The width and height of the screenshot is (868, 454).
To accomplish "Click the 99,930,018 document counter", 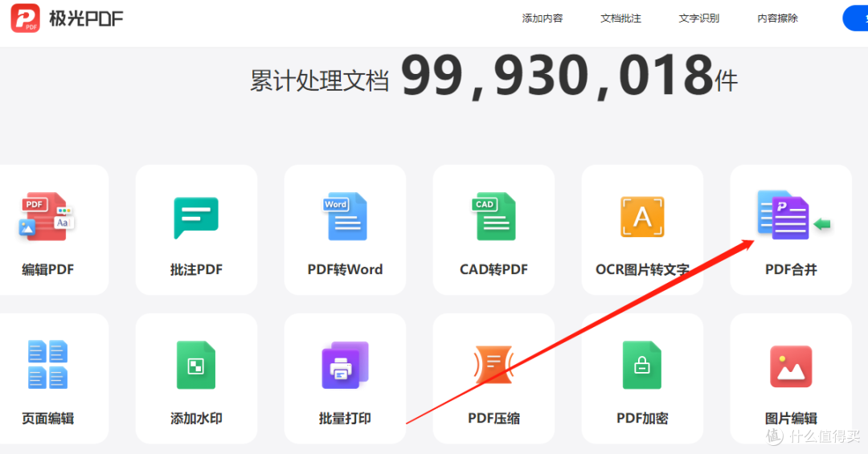I will pyautogui.click(x=557, y=76).
